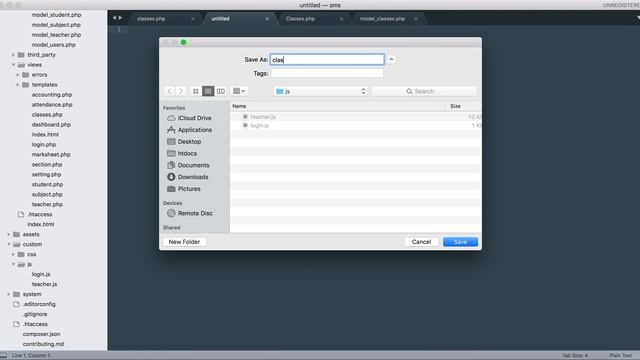The height and width of the screenshot is (360, 640).
Task: Open composer.json from sidebar
Action: [x=41, y=334]
